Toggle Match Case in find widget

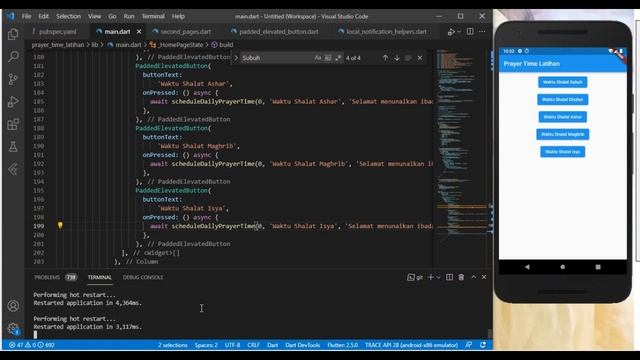point(318,58)
